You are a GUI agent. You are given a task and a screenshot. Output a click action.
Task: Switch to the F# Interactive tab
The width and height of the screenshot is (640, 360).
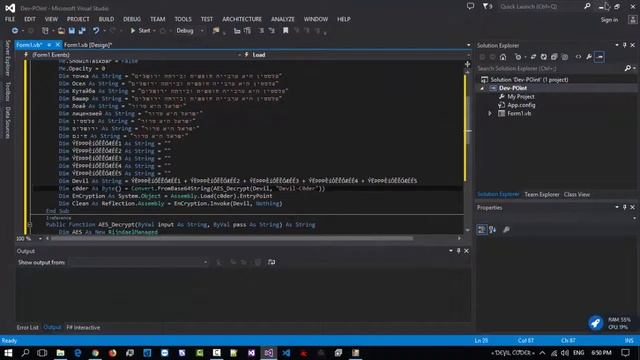pos(83,327)
